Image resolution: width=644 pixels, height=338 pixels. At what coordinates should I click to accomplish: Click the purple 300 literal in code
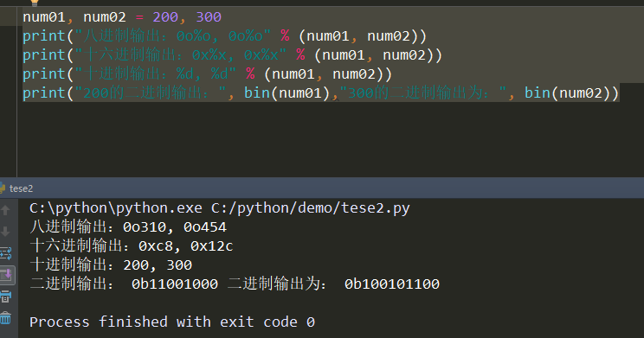pos(209,17)
